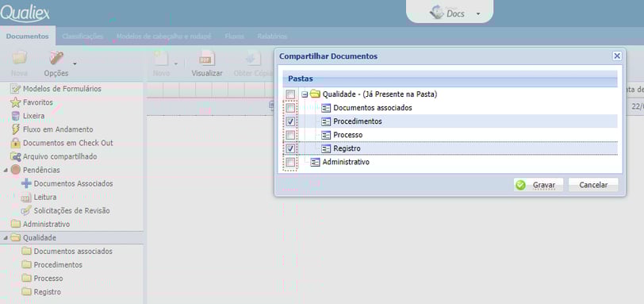Click Documentos Associados plus icon under Pendências
This screenshot has height=304, width=644.
[x=26, y=183]
